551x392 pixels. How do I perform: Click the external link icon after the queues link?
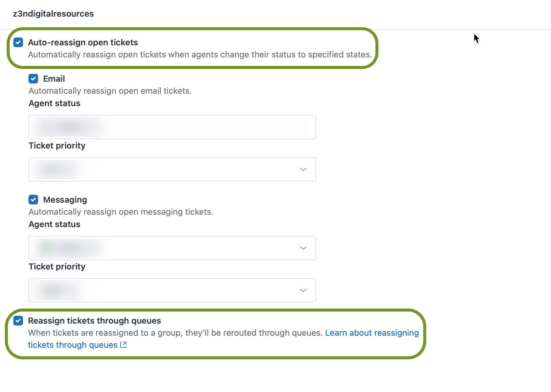pos(123,345)
